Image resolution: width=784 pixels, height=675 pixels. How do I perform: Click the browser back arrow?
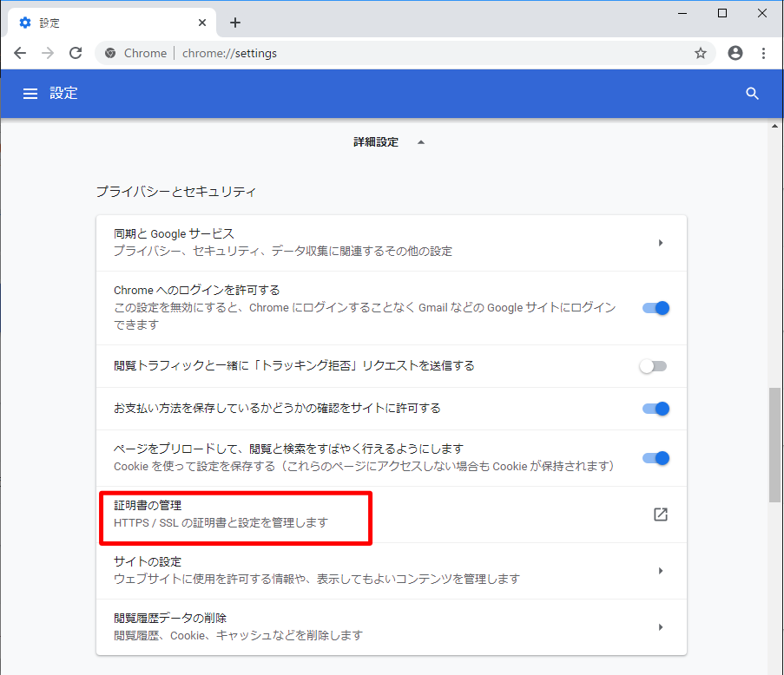coord(20,53)
